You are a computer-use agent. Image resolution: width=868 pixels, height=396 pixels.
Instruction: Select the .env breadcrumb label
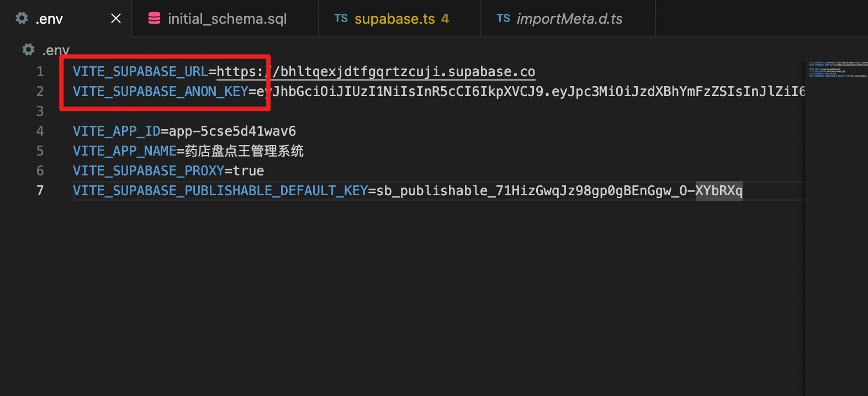point(56,50)
